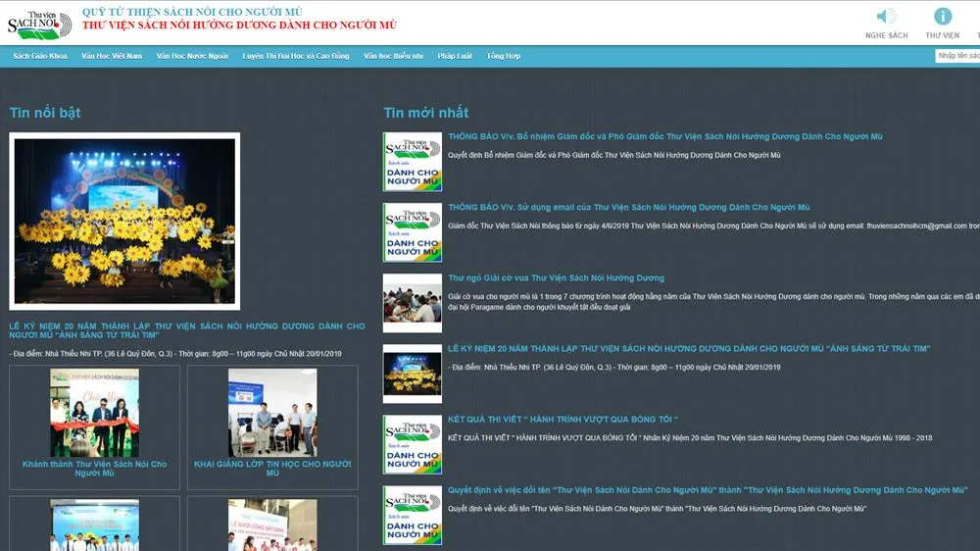Click thumbnail beside Bổ nhiệm Giám đốc news
The height and width of the screenshot is (551, 980).
(413, 162)
